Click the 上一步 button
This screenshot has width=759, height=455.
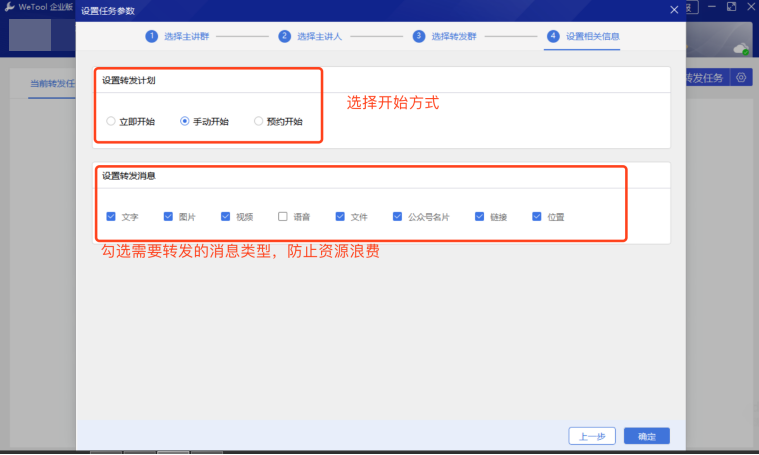pos(592,436)
